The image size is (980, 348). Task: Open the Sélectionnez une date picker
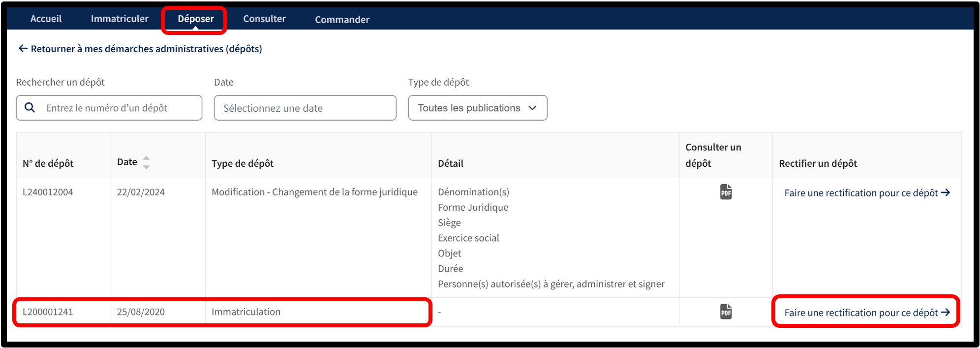305,108
